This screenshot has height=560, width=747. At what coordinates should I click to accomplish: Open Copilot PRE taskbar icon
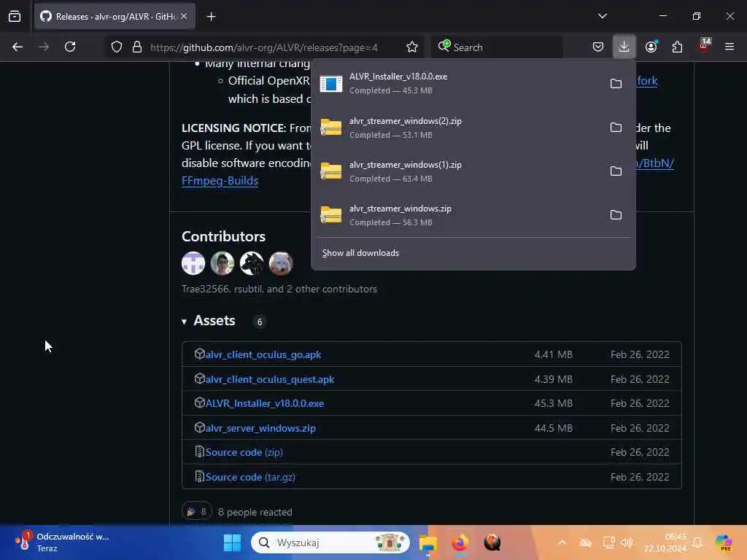pos(724,542)
